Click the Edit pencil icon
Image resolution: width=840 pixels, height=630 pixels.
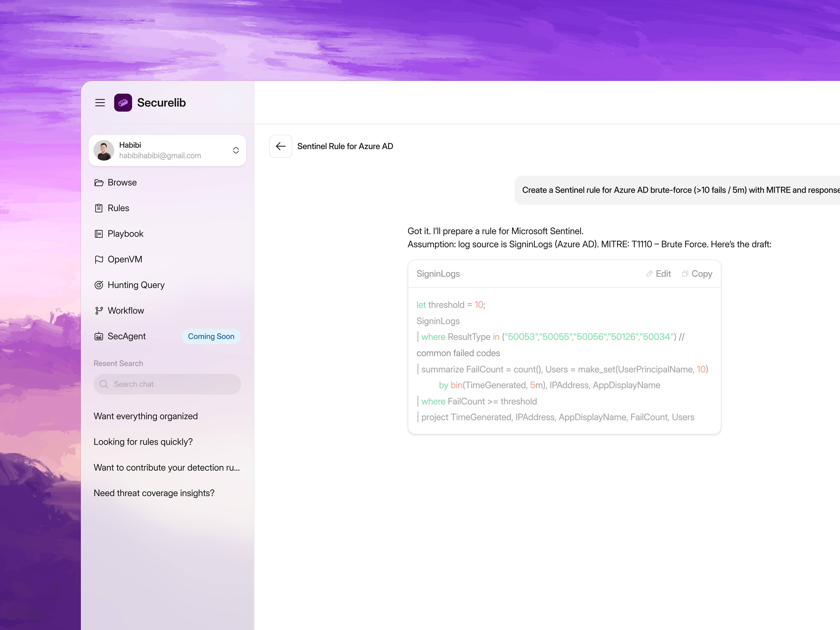[x=649, y=274]
